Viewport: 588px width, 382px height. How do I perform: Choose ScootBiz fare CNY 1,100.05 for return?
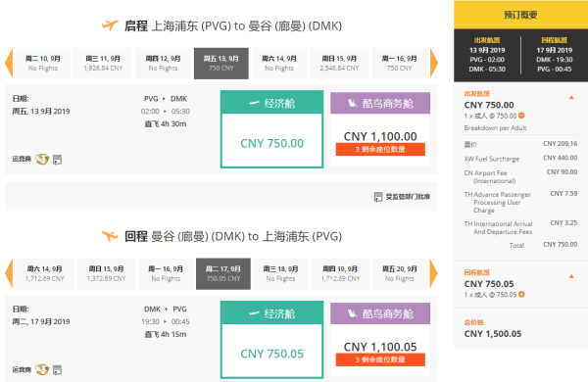pyautogui.click(x=380, y=339)
